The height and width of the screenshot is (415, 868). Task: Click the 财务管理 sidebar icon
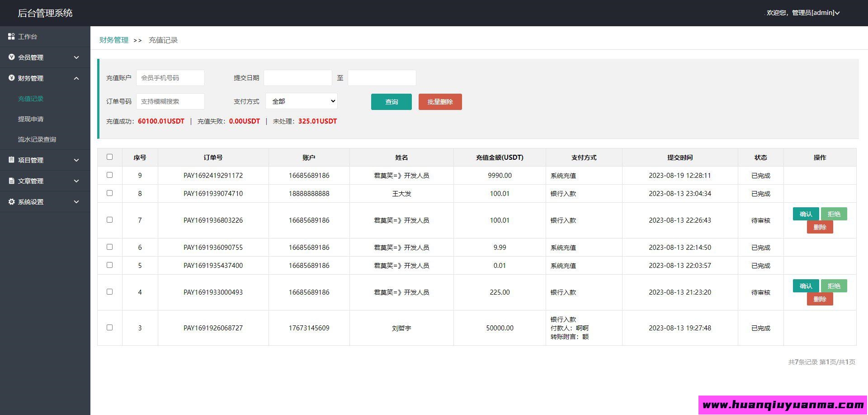point(11,78)
